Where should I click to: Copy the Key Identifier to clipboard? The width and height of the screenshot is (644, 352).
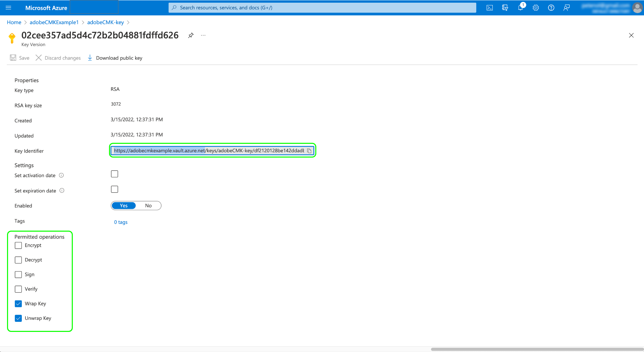click(309, 151)
